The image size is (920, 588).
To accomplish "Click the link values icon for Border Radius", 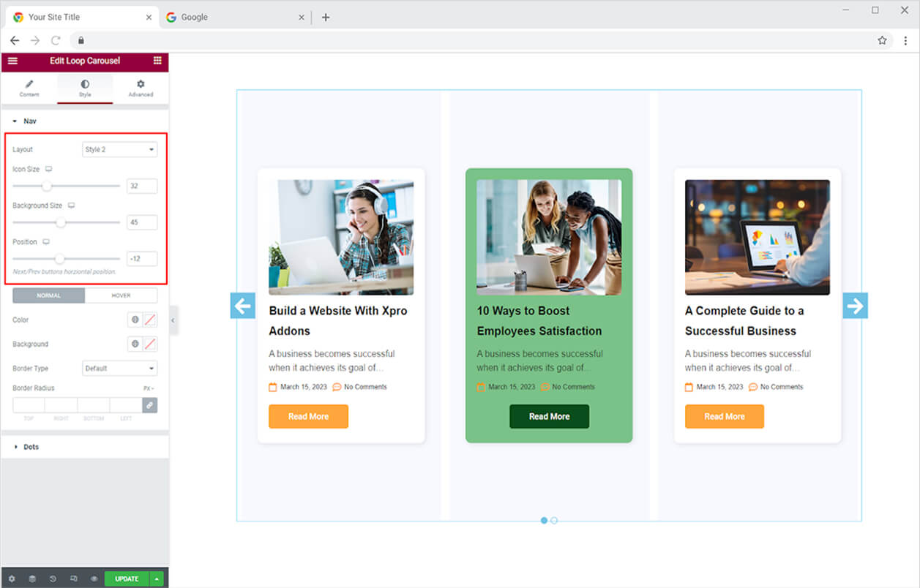I will [x=149, y=404].
